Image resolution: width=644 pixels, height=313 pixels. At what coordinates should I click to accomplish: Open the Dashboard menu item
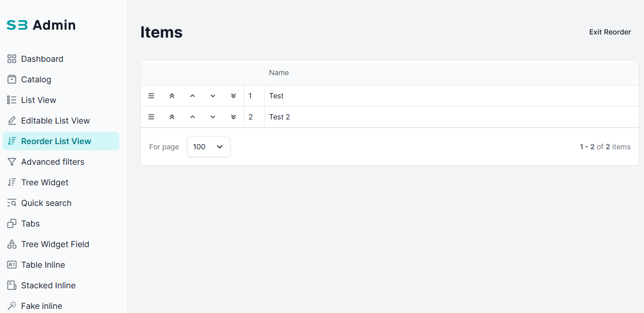coord(61,59)
